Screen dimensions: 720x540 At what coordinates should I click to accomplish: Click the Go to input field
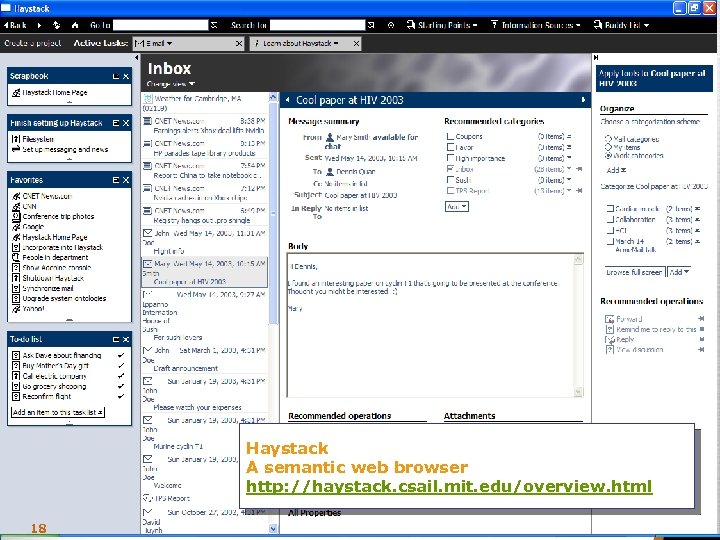pos(160,25)
